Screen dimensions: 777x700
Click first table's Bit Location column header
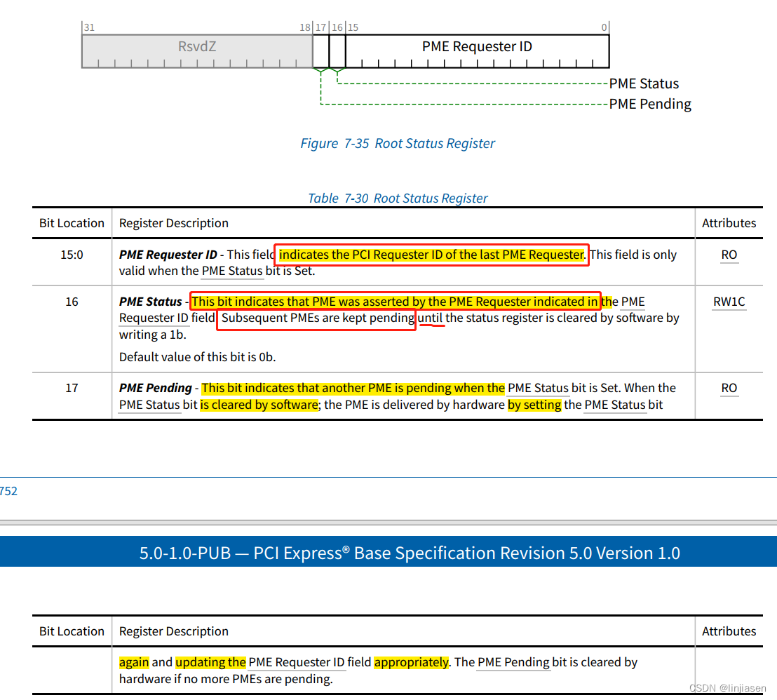[x=72, y=224]
